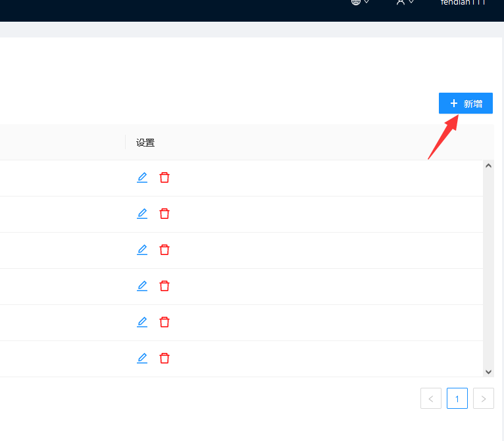The height and width of the screenshot is (441, 504).
Task: Click the 设置 column header
Action: tap(145, 143)
